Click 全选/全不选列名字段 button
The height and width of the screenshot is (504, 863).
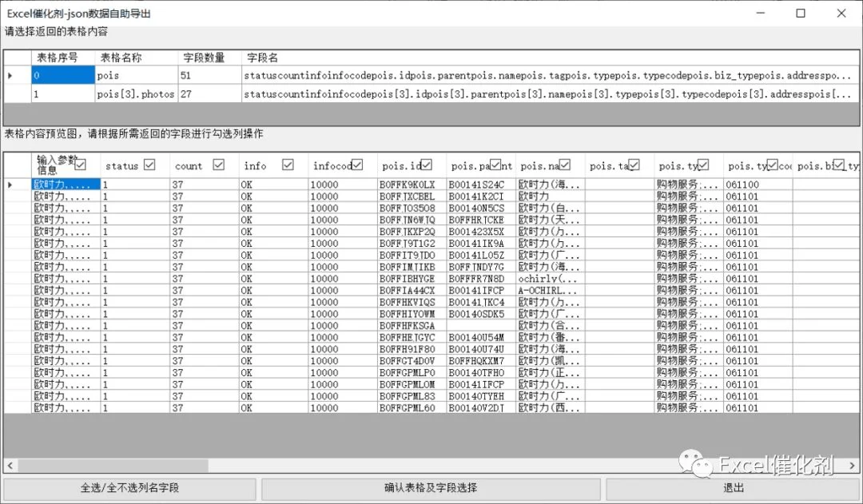coord(130,488)
